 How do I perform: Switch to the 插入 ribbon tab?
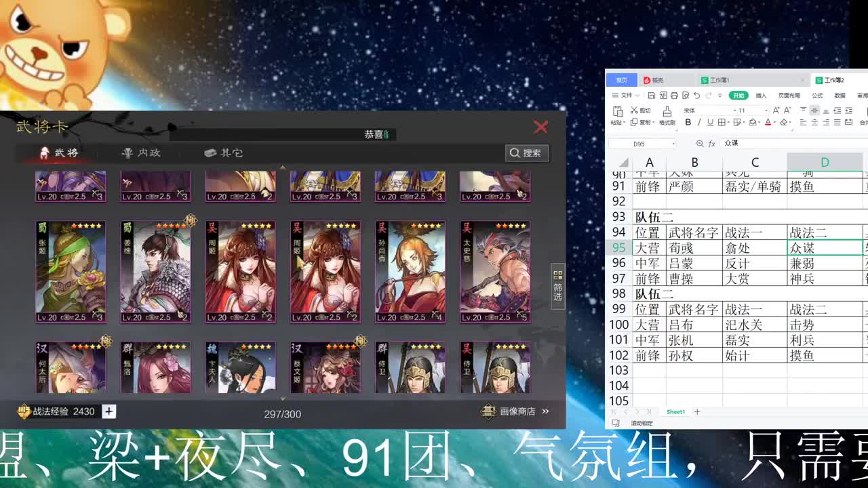tap(761, 96)
